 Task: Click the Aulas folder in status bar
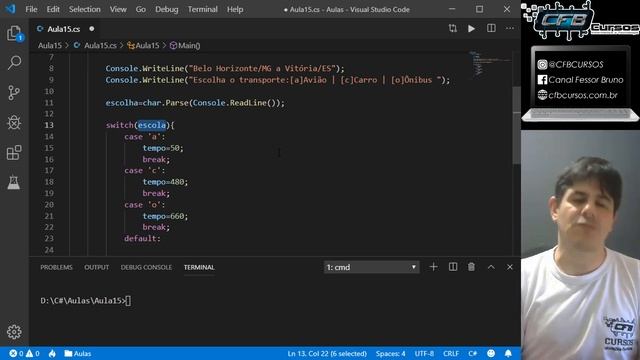[78, 353]
